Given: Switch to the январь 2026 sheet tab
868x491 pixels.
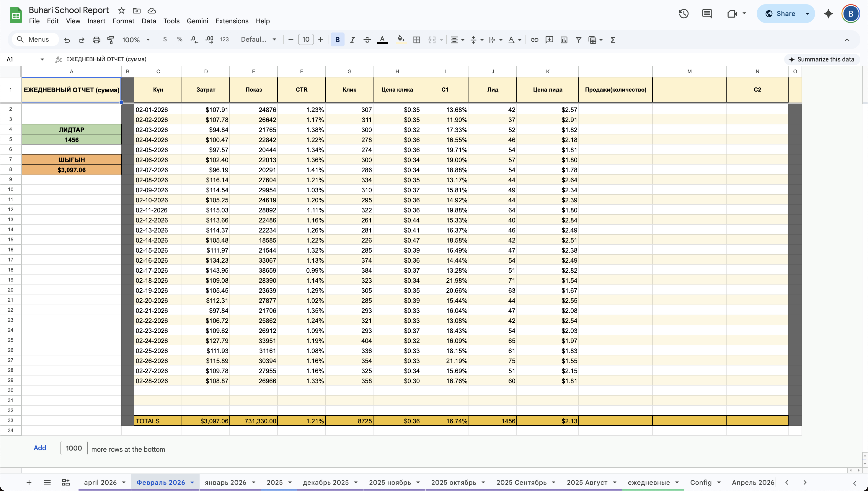Looking at the screenshot, I should 226,482.
